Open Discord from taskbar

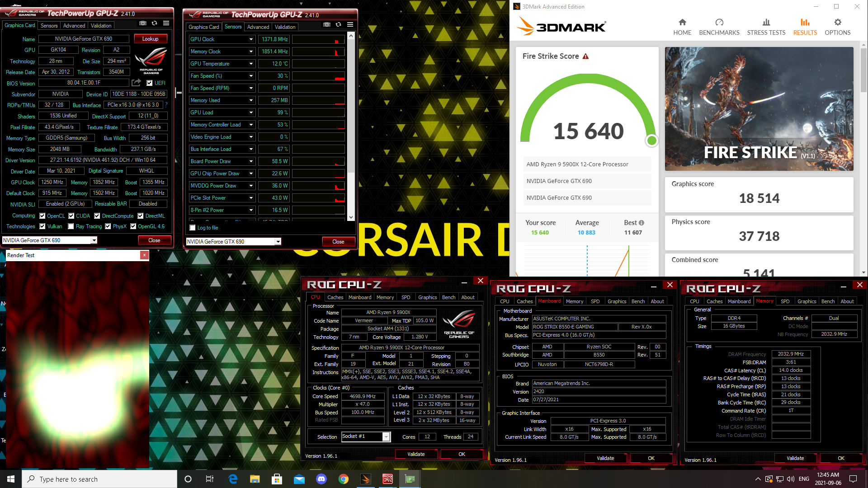(x=321, y=479)
